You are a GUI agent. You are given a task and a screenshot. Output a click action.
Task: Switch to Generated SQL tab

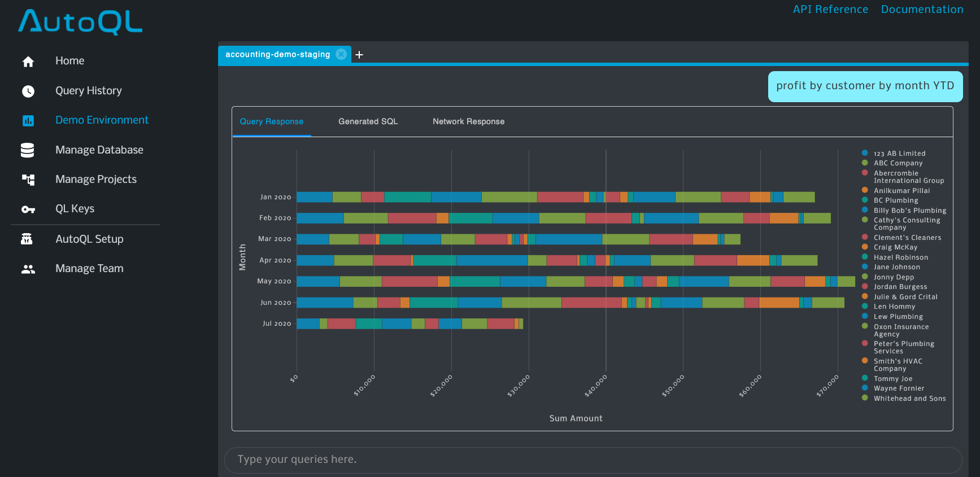pyautogui.click(x=368, y=121)
